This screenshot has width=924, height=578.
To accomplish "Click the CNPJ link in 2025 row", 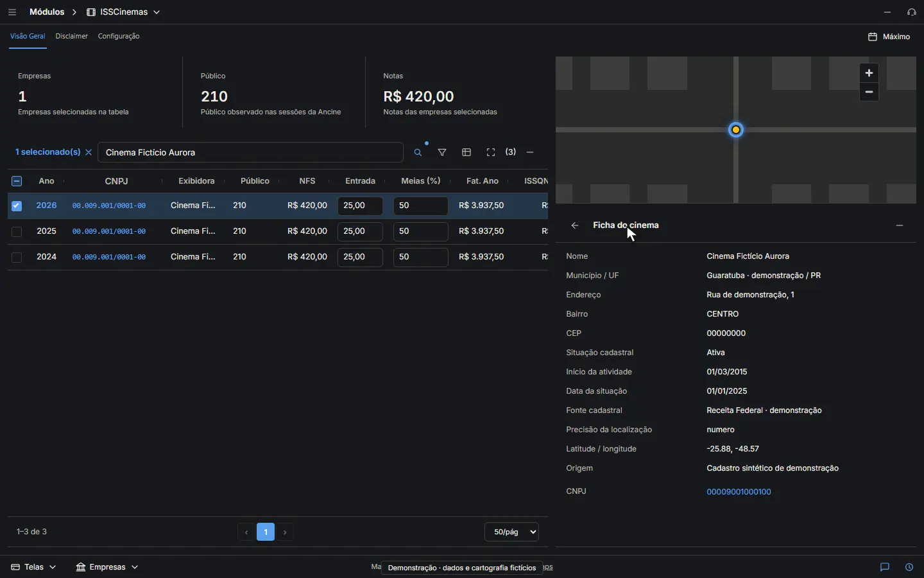I will 109,231.
